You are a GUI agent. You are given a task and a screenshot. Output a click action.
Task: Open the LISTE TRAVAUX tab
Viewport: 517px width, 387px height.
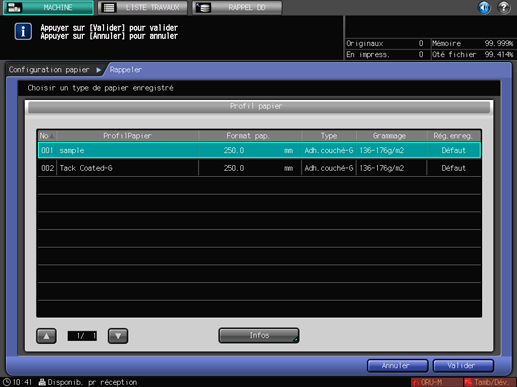[x=143, y=7]
